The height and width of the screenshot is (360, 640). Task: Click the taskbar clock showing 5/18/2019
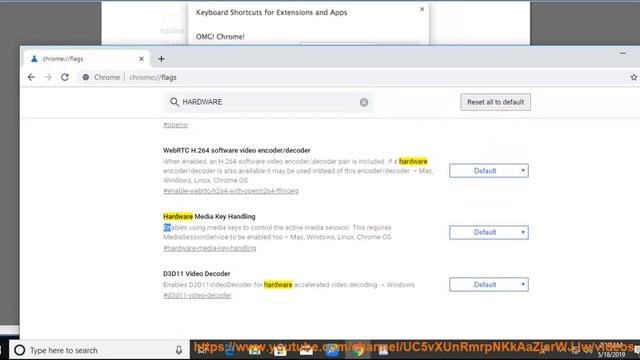611,351
